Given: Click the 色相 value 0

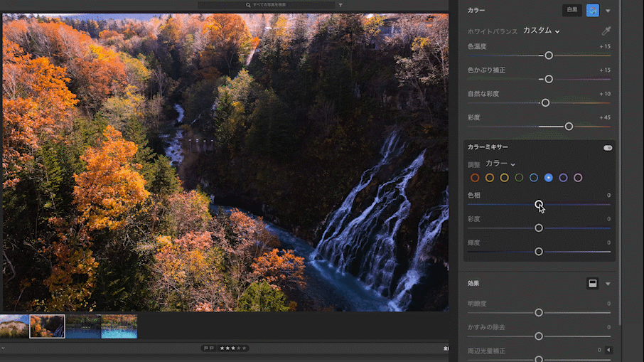Looking at the screenshot, I should 608,195.
